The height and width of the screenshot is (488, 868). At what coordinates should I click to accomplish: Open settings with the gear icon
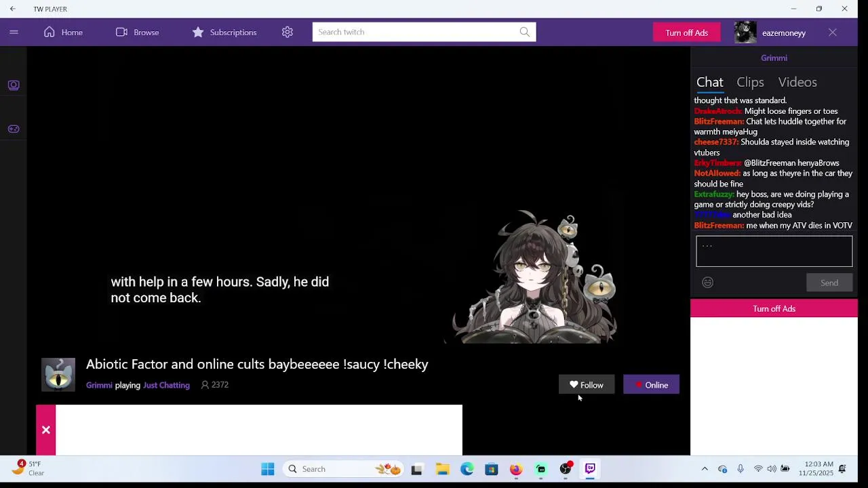pos(288,32)
